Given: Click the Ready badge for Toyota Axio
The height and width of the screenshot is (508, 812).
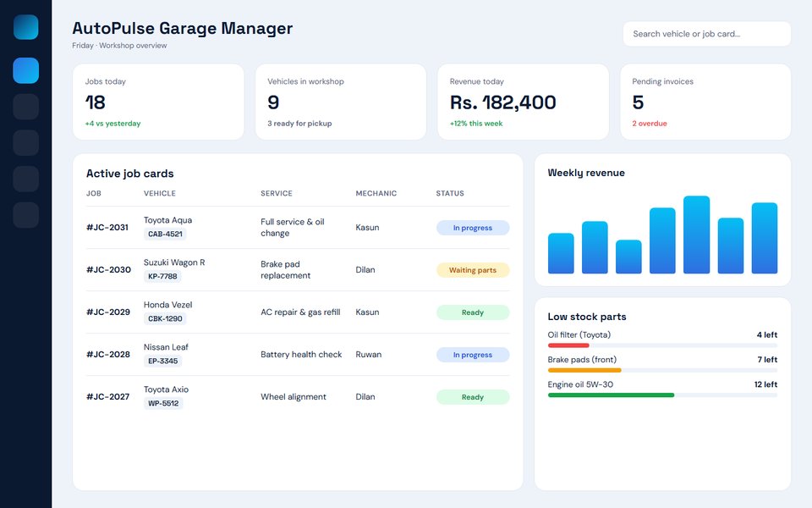Looking at the screenshot, I should tap(473, 397).
